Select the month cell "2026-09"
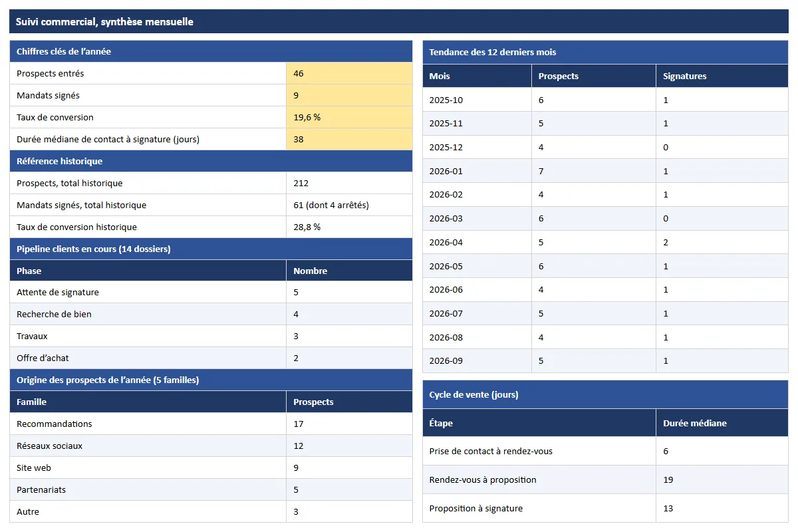 (x=477, y=360)
